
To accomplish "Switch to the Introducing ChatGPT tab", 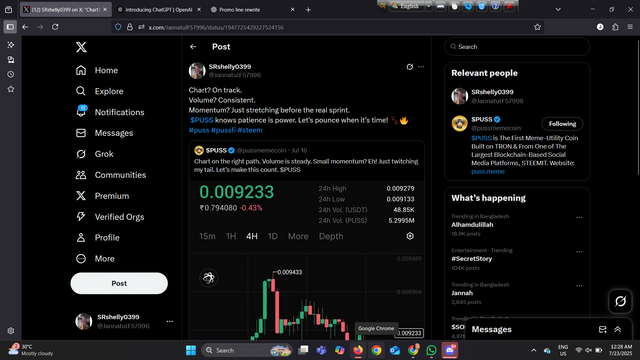I will pyautogui.click(x=159, y=9).
